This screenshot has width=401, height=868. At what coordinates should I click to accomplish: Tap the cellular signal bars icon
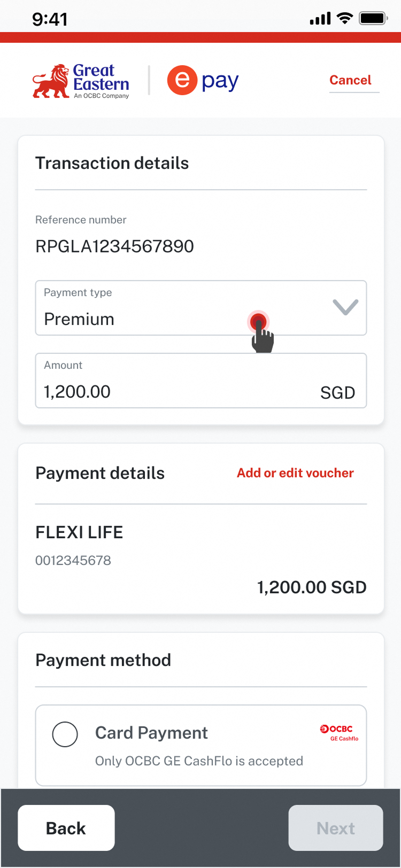click(320, 19)
